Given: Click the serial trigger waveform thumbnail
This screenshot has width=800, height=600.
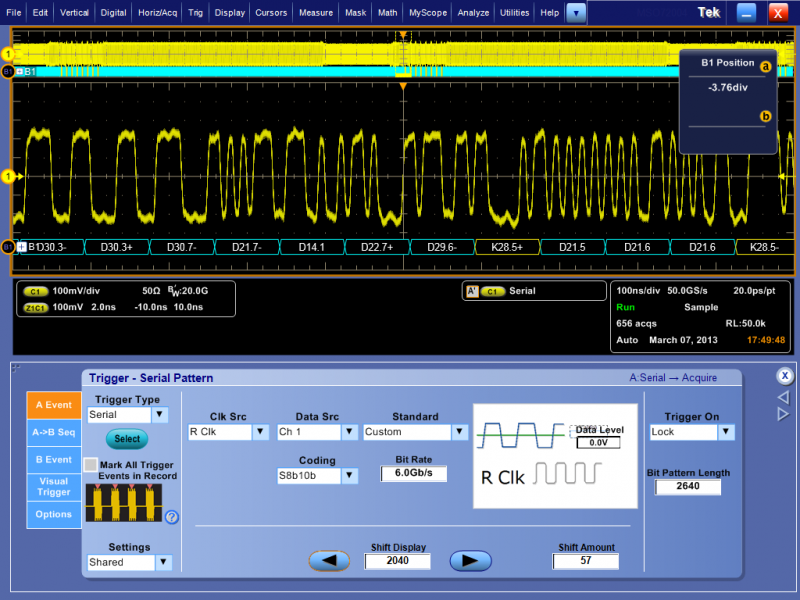Looking at the screenshot, I should click(x=123, y=503).
